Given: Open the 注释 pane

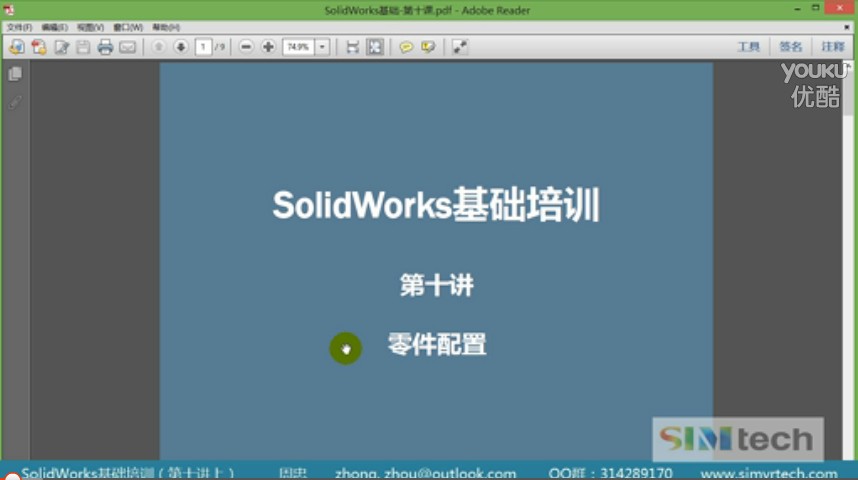Looking at the screenshot, I should [833, 47].
